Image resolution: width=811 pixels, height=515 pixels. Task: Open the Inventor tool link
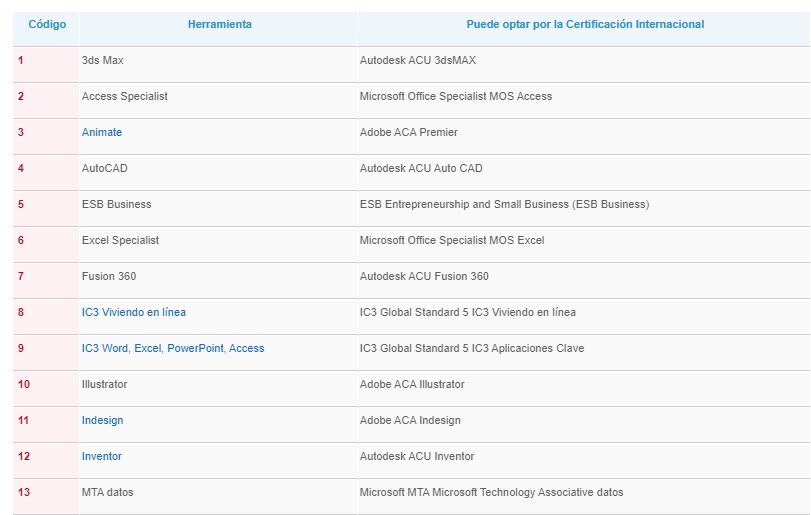click(x=101, y=457)
